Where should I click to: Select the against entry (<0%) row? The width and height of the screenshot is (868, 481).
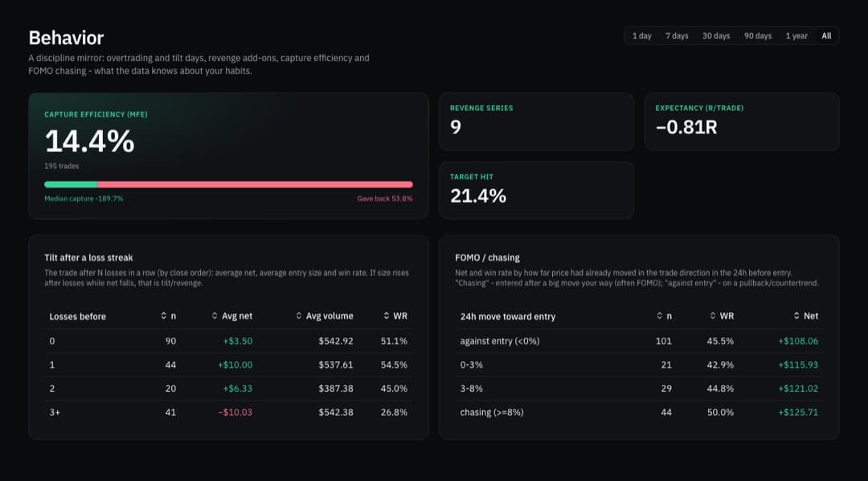tap(639, 341)
